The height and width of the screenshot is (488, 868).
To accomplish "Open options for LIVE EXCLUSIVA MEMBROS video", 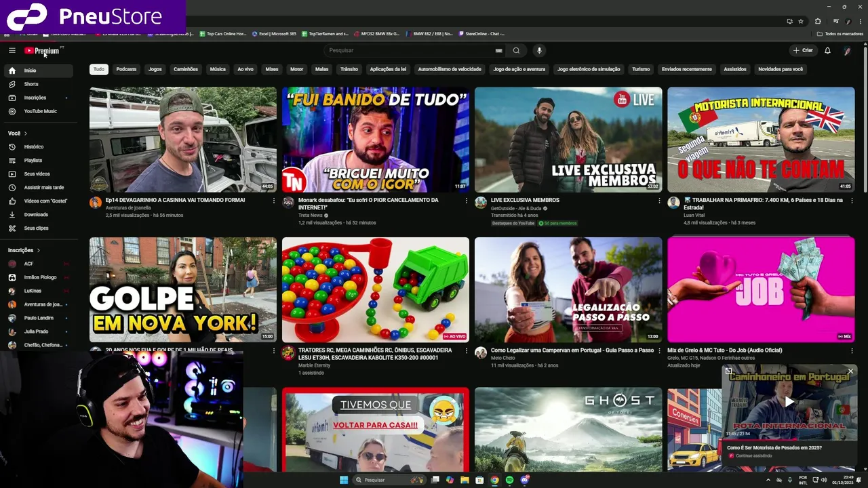I will pyautogui.click(x=659, y=201).
